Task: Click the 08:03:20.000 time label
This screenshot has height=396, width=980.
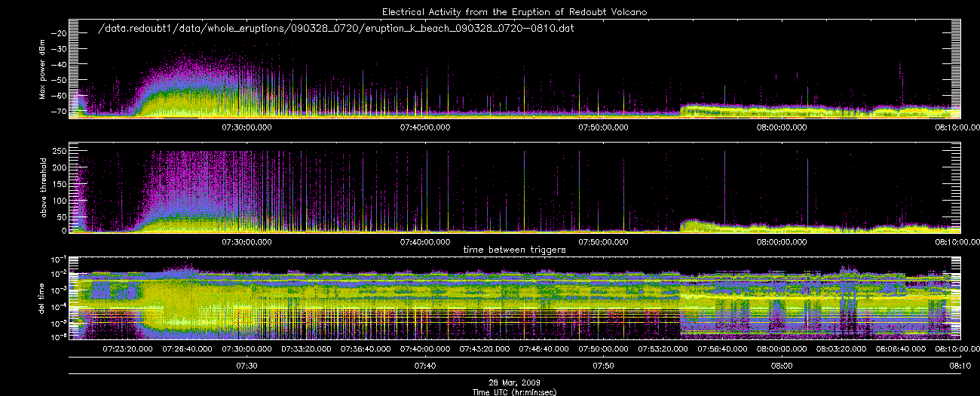Action: [x=841, y=349]
